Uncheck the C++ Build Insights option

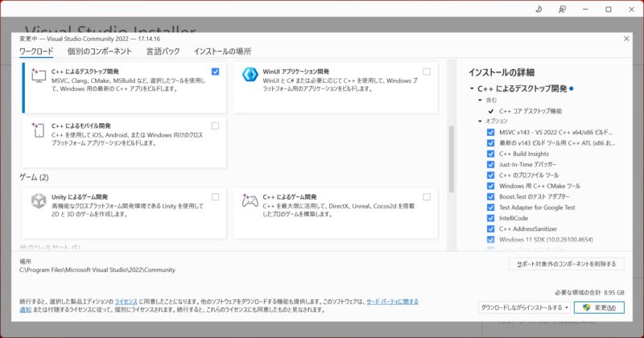pos(491,153)
